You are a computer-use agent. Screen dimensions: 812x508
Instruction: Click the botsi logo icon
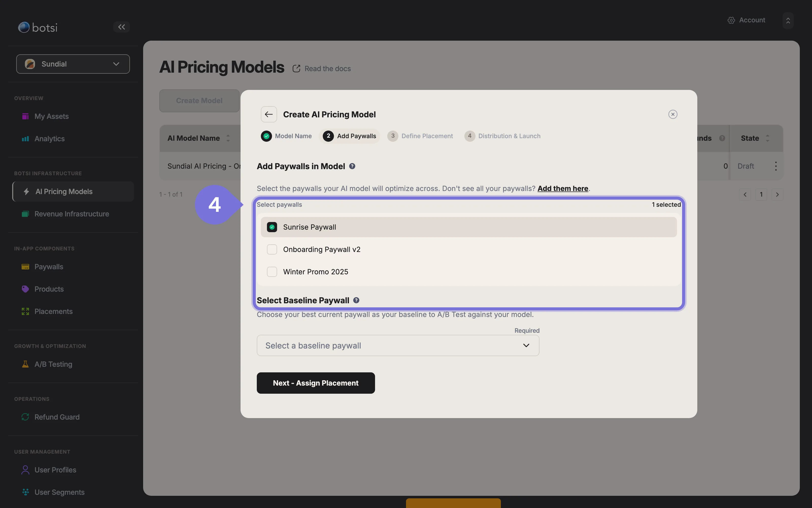pyautogui.click(x=24, y=27)
